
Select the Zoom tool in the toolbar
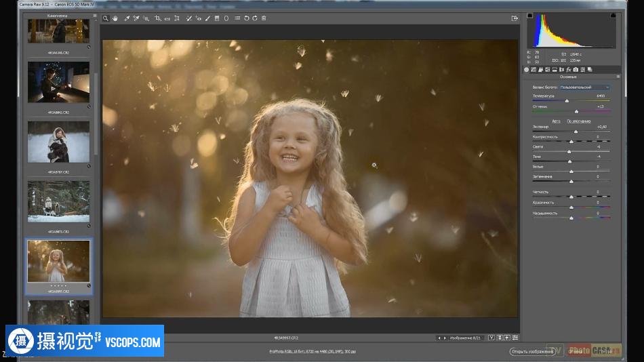106,18
